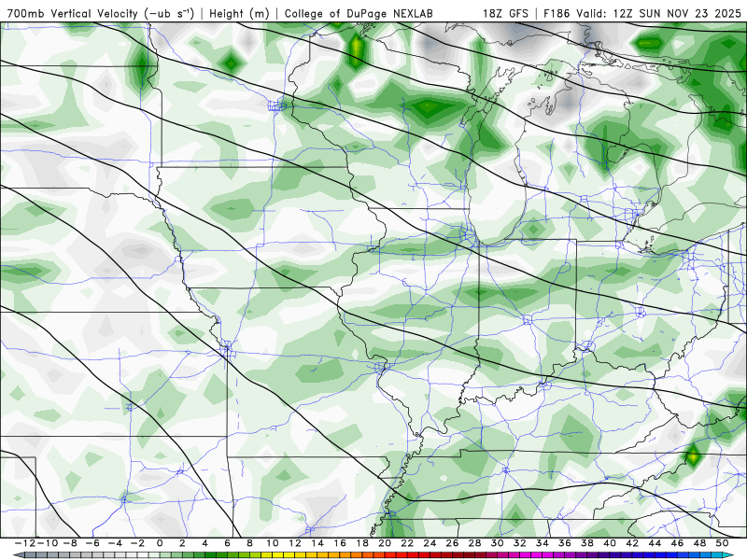Click the "Height (m)" title label
Image resolution: width=747 pixels, height=560 pixels.
(240, 13)
